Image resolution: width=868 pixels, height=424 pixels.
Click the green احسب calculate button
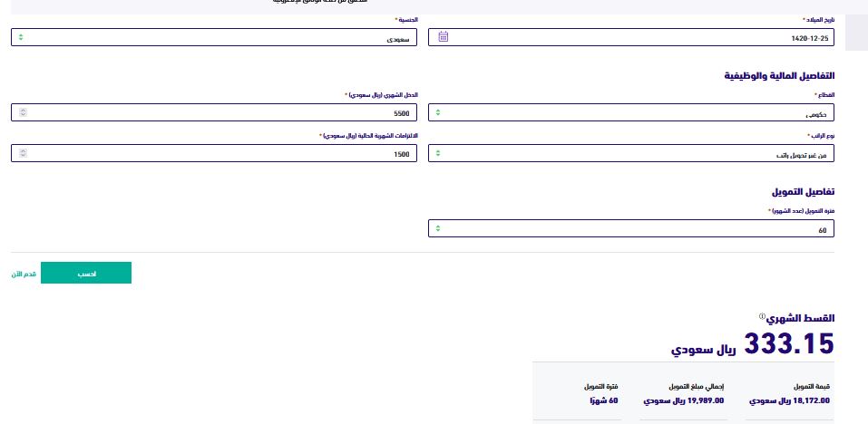[86, 273]
